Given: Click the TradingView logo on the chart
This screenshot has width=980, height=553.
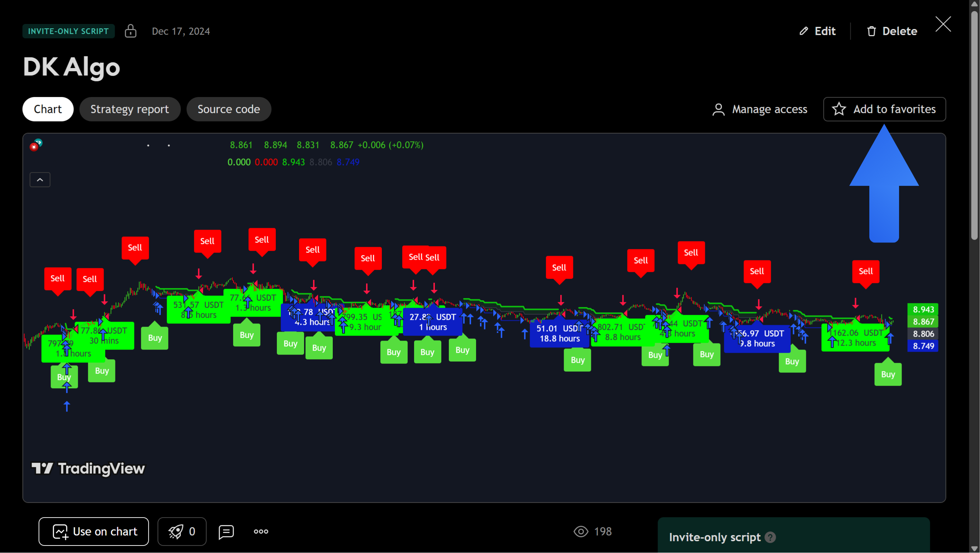Looking at the screenshot, I should click(88, 468).
